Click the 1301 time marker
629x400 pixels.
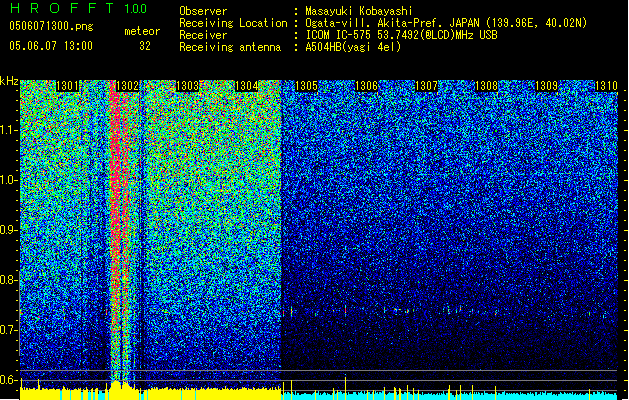tap(67, 86)
